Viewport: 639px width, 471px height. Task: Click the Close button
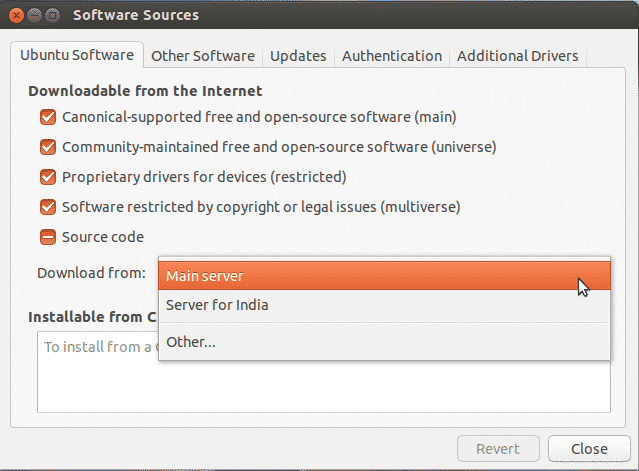pos(589,449)
